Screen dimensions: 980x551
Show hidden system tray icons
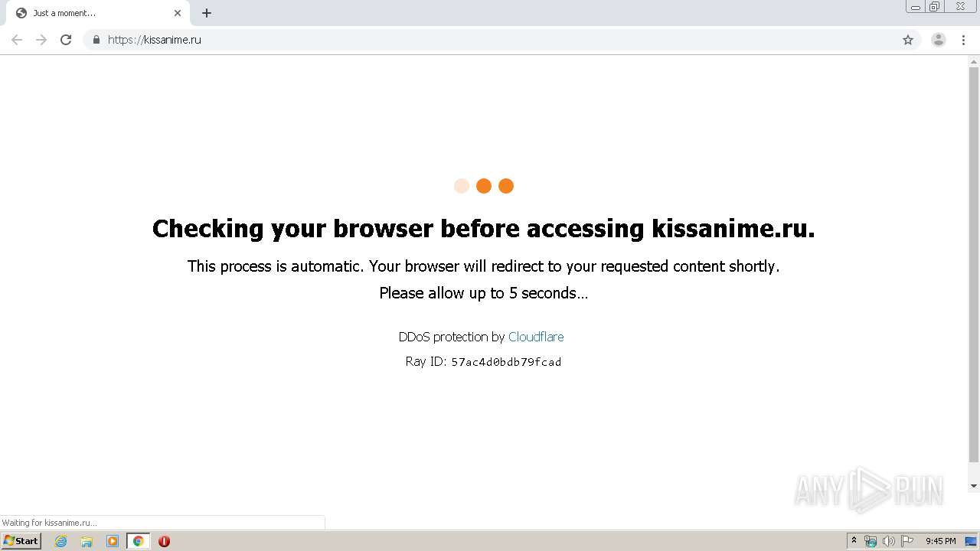[x=854, y=541]
